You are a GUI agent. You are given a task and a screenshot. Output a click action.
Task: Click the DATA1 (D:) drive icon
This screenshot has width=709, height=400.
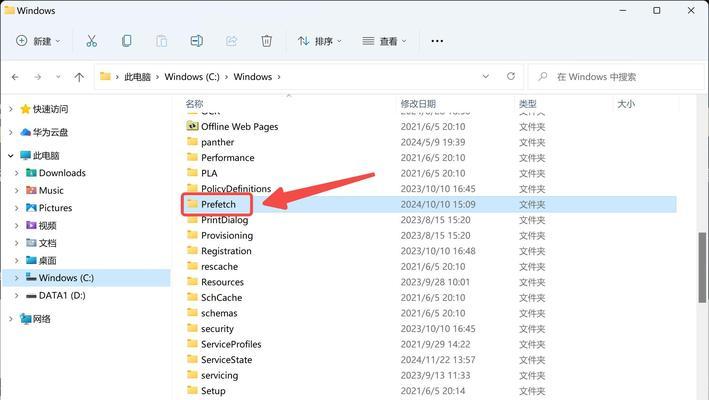coord(31,296)
